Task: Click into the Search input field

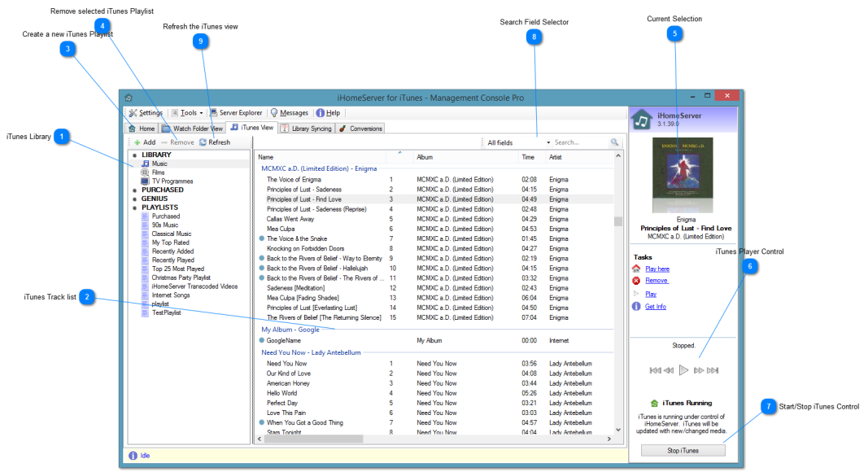Action: tap(581, 142)
